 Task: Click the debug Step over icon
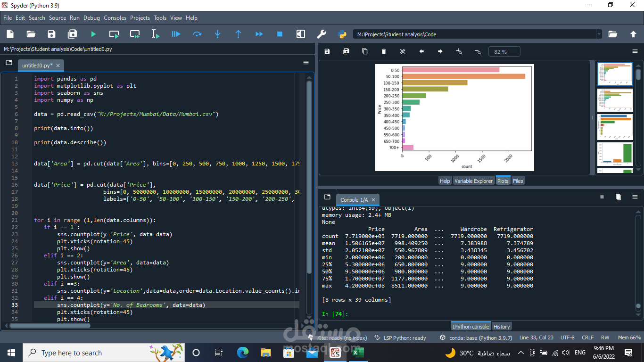(x=197, y=34)
